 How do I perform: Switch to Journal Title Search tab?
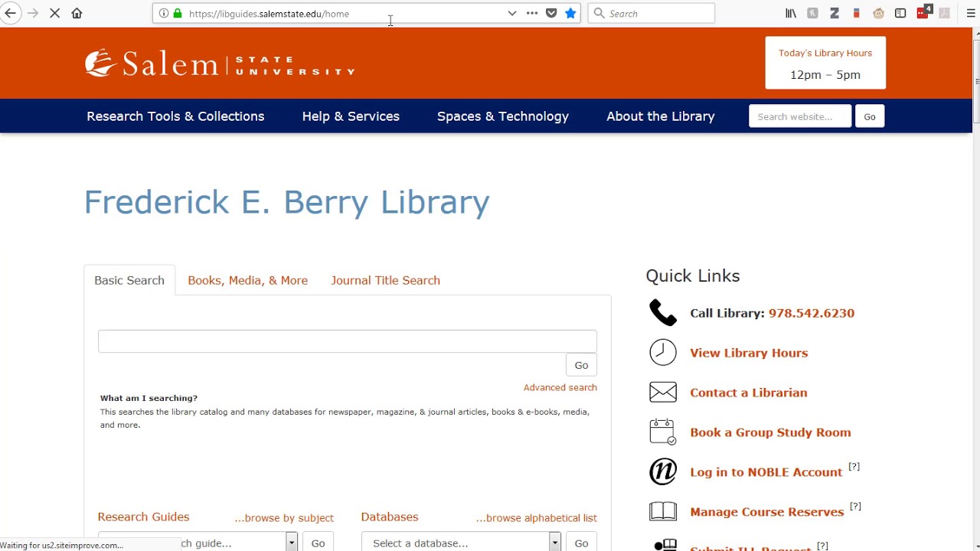[x=386, y=280]
